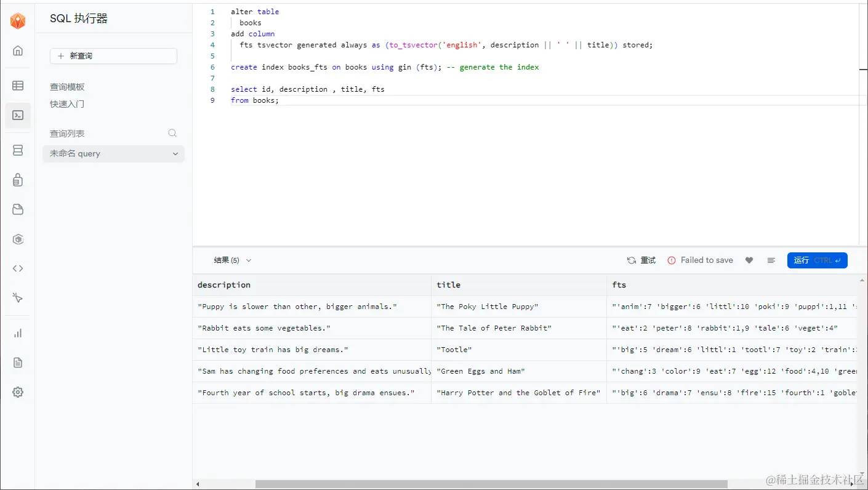Expand the 结果 (5) results dropdown
868x490 pixels.
233,260
